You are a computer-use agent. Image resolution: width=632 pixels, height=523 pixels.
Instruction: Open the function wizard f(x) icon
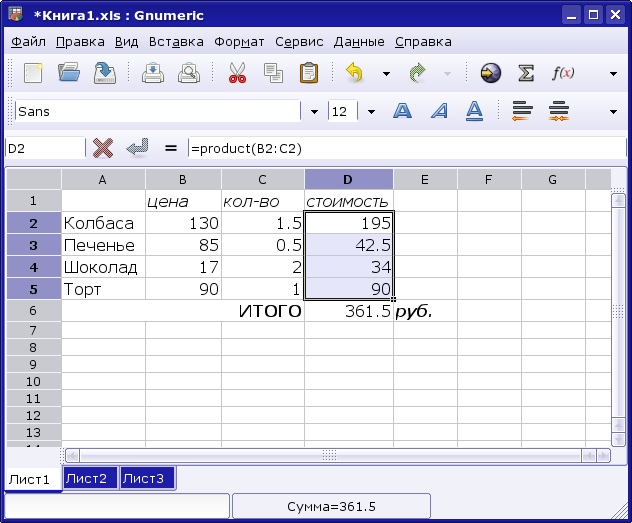coord(563,73)
